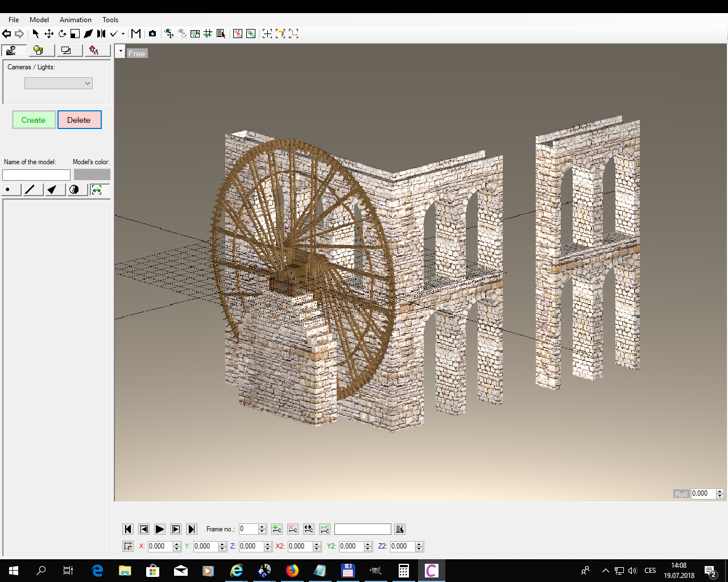Activate the four-arrow move tool
This screenshot has width=728, height=582.
tap(49, 34)
